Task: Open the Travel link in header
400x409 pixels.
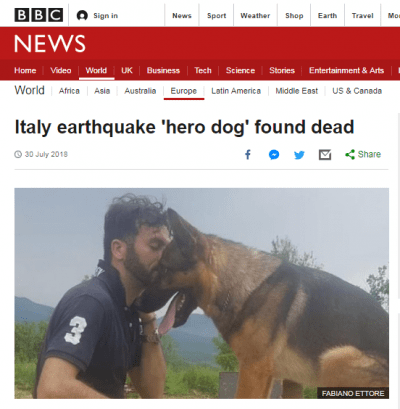Action: click(363, 16)
